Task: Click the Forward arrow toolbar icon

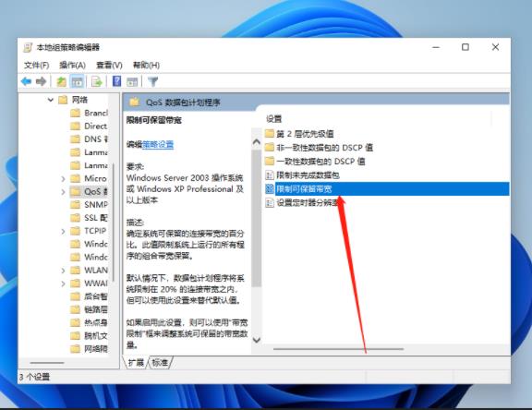Action: pyautogui.click(x=41, y=81)
